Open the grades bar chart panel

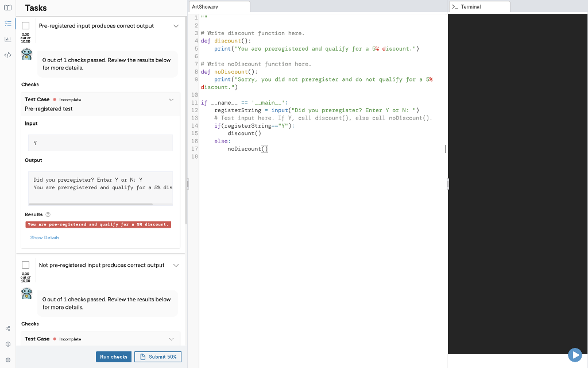pos(7,40)
